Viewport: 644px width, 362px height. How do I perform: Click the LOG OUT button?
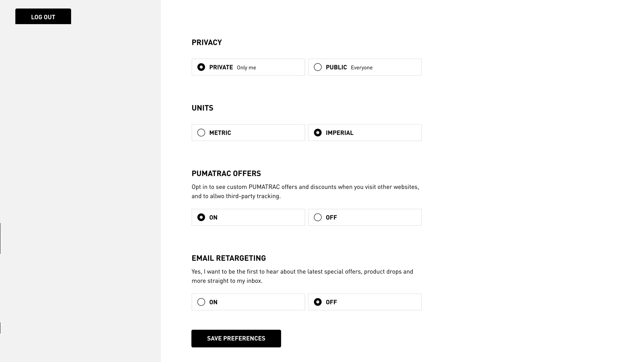43,17
